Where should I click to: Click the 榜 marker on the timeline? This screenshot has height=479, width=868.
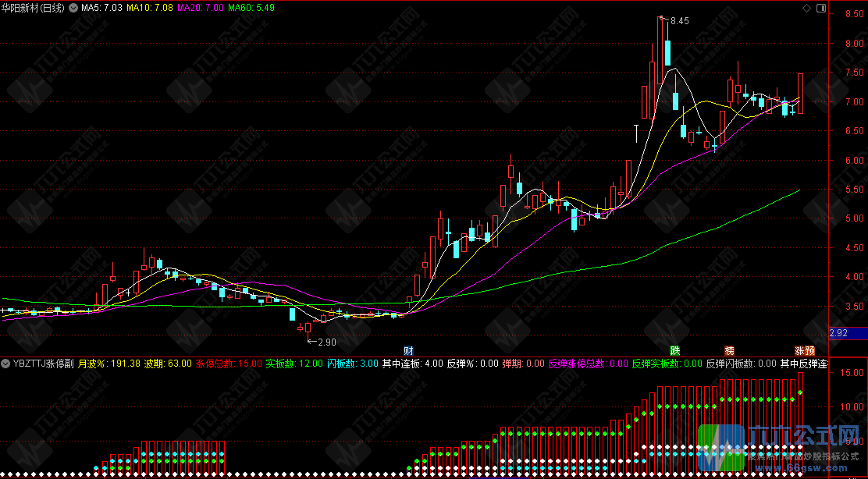click(730, 351)
